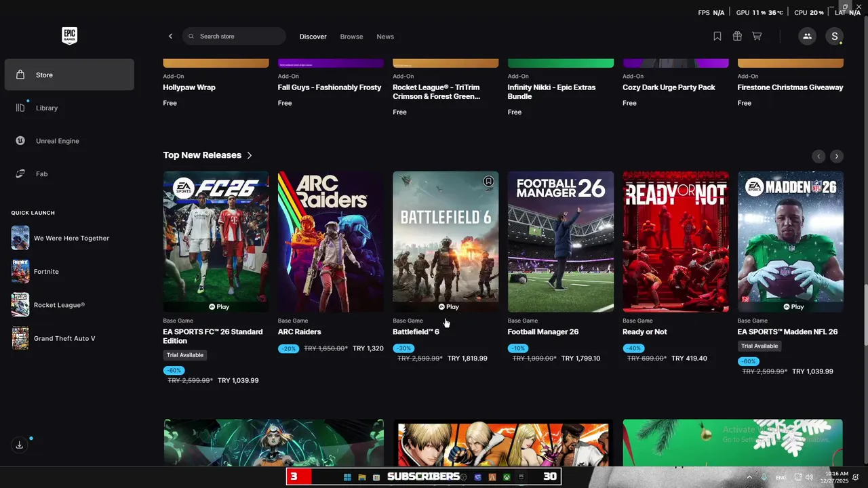Image resolution: width=868 pixels, height=488 pixels.
Task: Open the fighting game banner thumbnail
Action: [x=503, y=443]
